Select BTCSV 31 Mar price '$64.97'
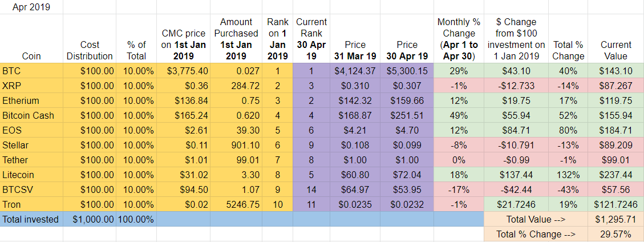The image size is (644, 242). coord(355,189)
